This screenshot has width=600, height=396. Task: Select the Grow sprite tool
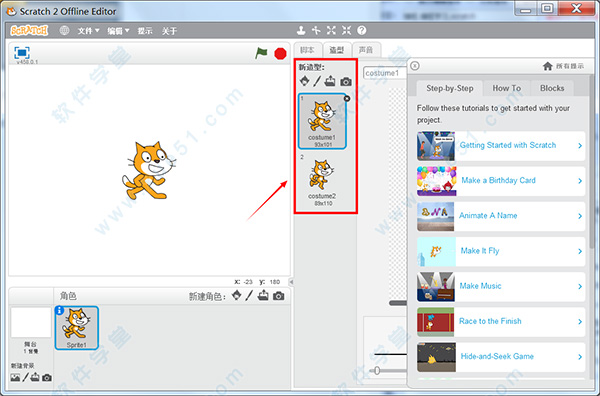click(331, 30)
